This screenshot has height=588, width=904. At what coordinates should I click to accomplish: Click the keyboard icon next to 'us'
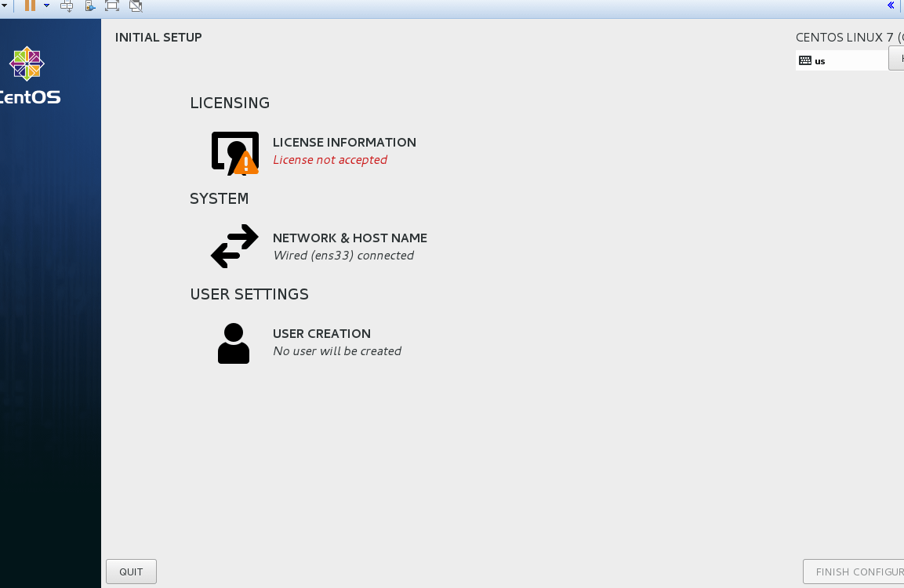tap(805, 60)
